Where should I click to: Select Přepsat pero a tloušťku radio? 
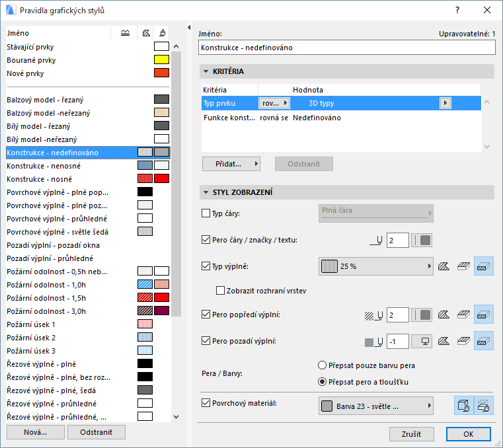pos(322,382)
